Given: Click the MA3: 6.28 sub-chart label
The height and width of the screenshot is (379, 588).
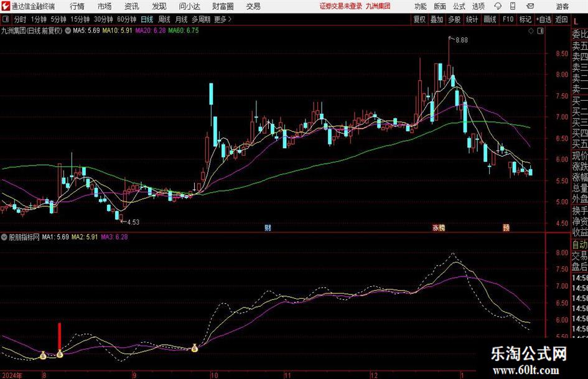Looking at the screenshot, I should [114, 237].
